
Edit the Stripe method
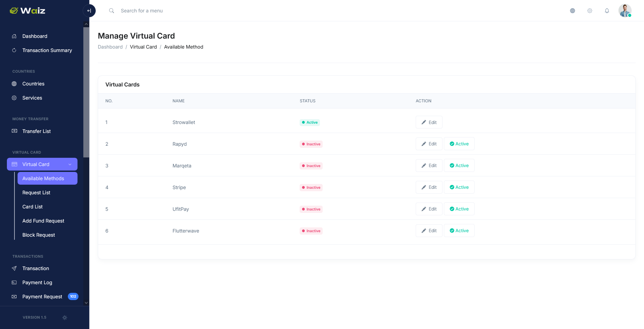pyautogui.click(x=429, y=187)
